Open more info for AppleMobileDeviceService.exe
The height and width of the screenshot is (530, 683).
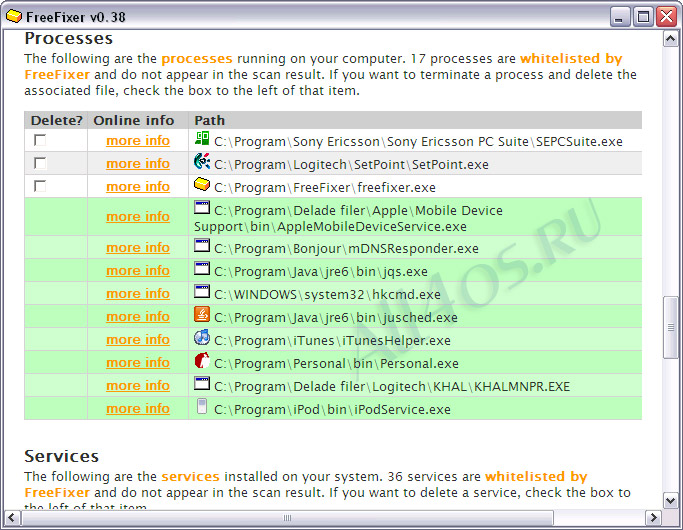coord(138,216)
